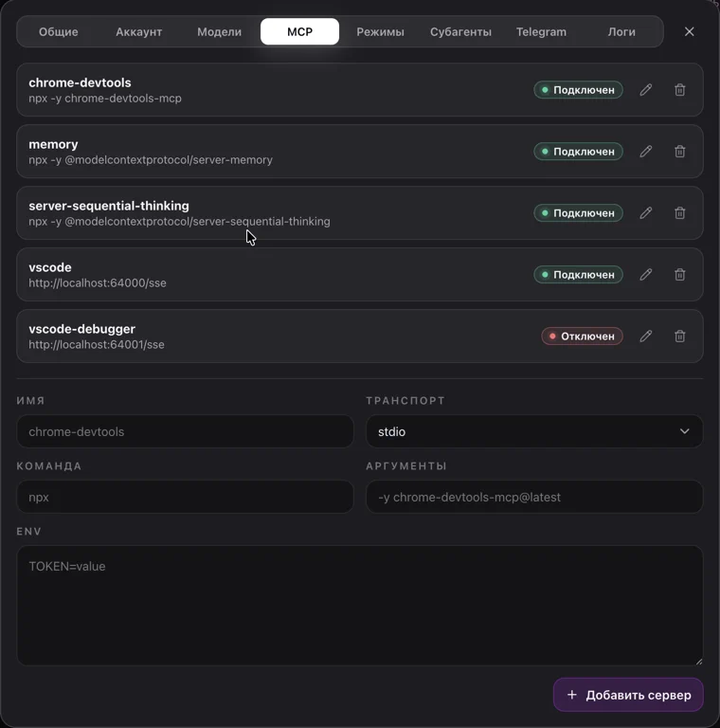Delete the vscode-debugger server
720x728 pixels.
(x=679, y=337)
